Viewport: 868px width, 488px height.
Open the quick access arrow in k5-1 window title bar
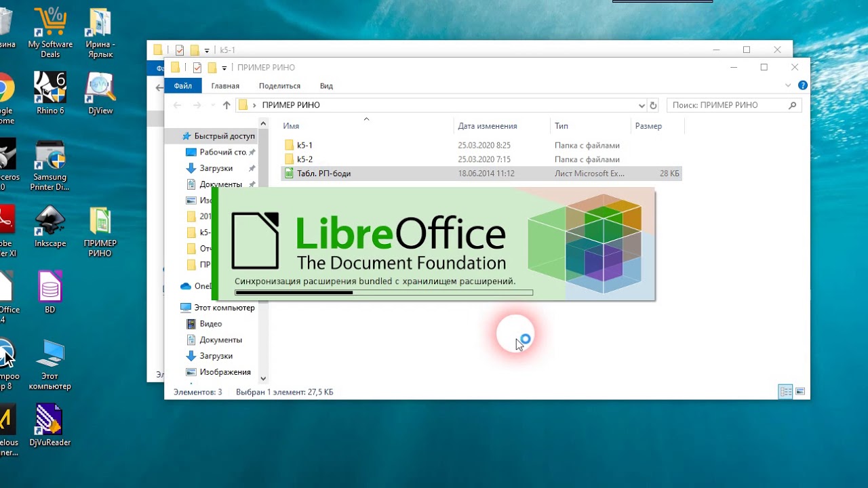[x=207, y=50]
